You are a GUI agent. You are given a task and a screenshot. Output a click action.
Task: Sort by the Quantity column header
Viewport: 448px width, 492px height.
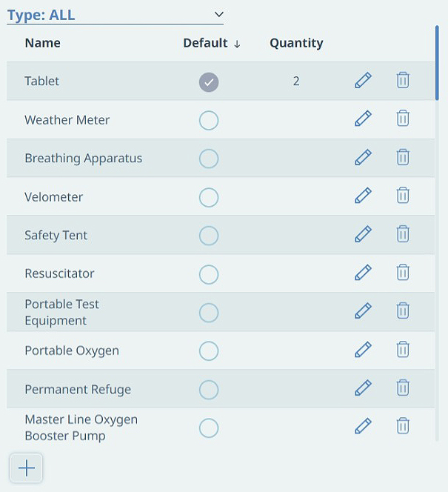(296, 43)
